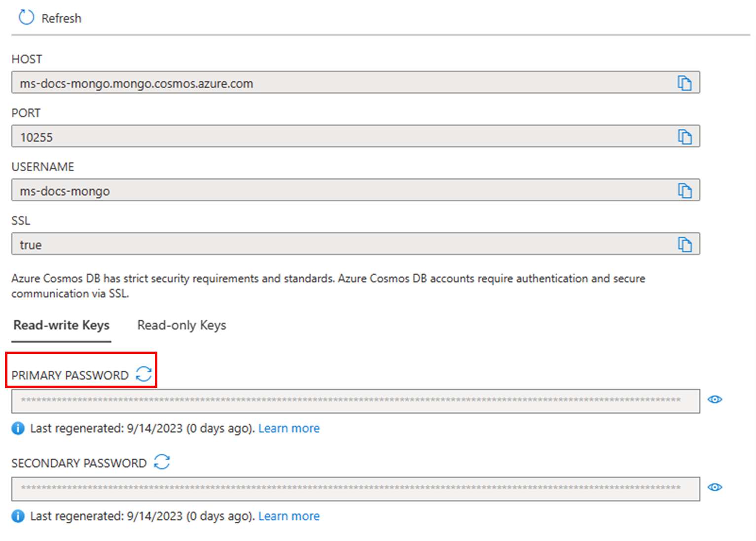
Task: Click the SSL field showing true
Action: (x=356, y=244)
